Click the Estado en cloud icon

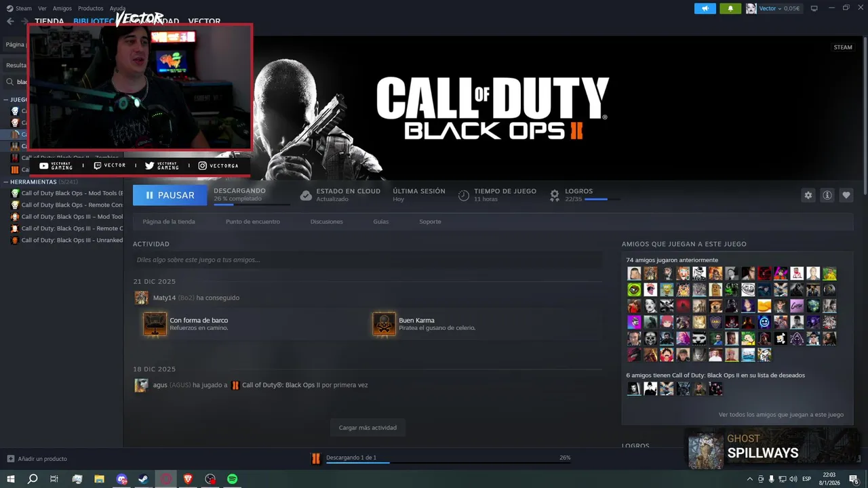pyautogui.click(x=306, y=195)
